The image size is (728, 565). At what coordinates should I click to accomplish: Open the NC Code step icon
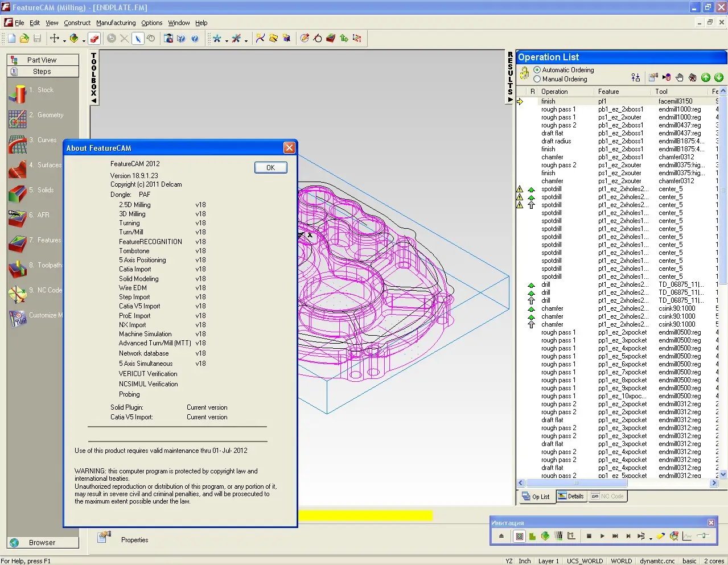pos(17,294)
